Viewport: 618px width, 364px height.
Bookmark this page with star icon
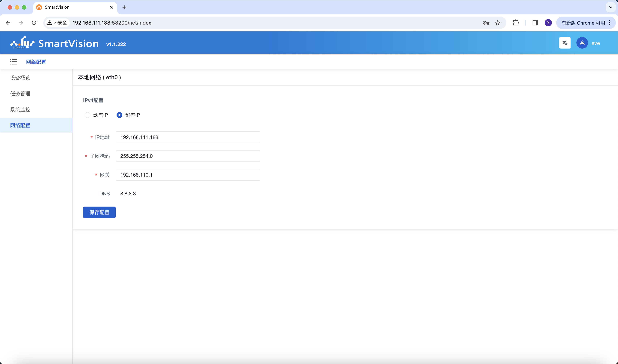tap(497, 23)
